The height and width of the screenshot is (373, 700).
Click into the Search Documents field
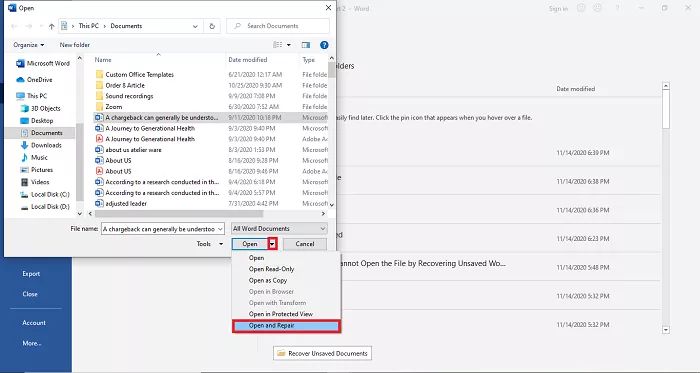coord(278,26)
